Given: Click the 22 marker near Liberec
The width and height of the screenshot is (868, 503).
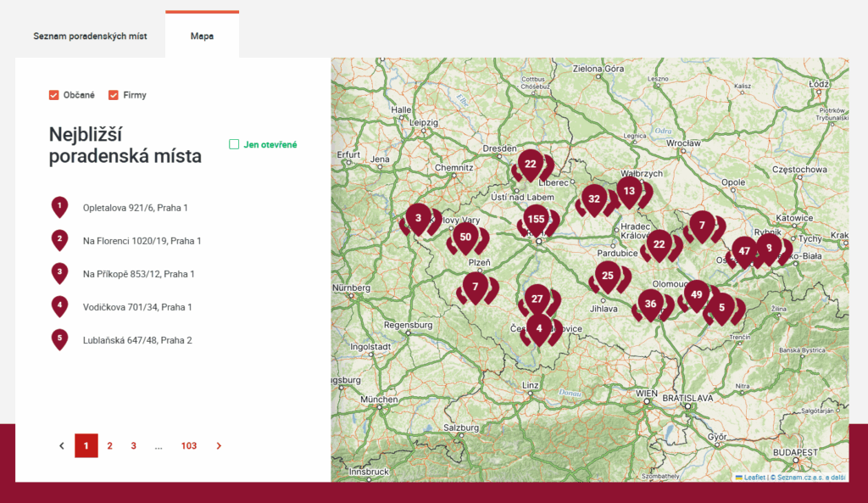Looking at the screenshot, I should tap(531, 163).
